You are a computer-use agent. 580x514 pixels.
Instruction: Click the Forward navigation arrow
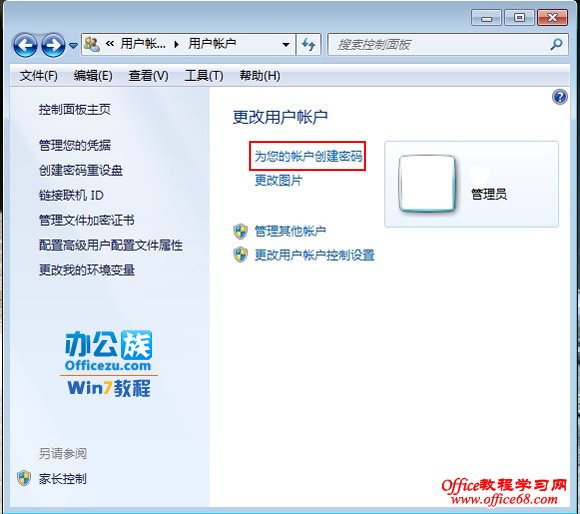click(53, 45)
